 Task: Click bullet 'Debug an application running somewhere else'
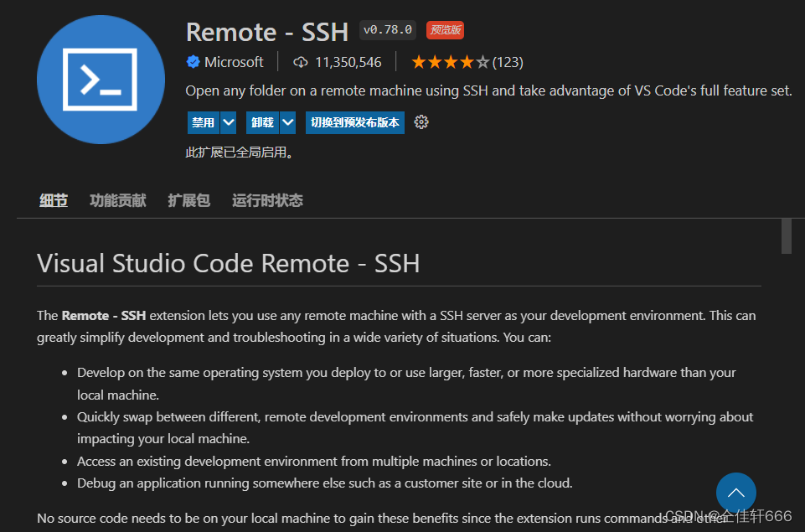click(324, 483)
